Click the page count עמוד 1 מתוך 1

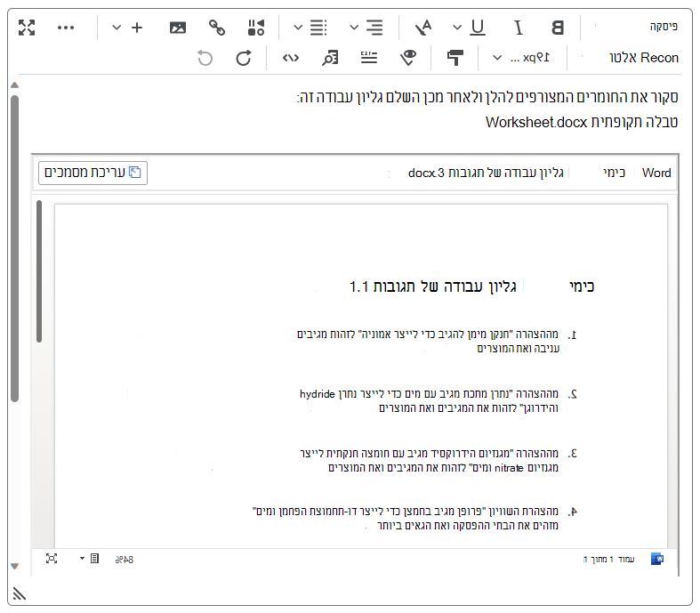pyautogui.click(x=608, y=559)
